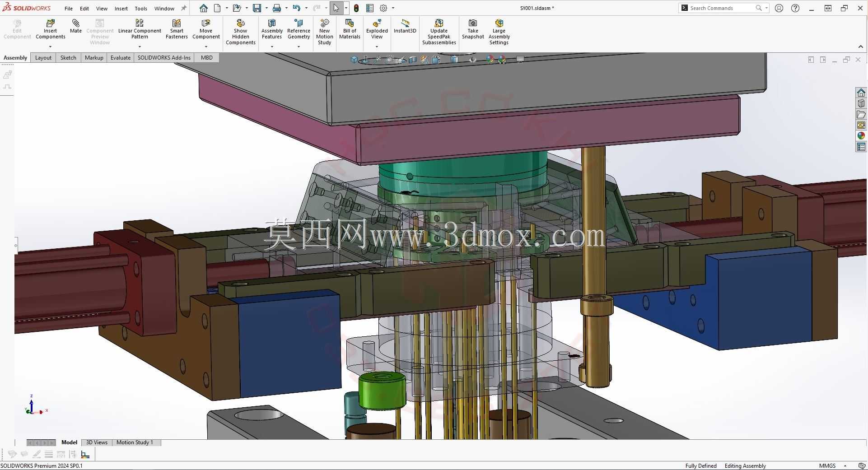
Task: Open the Design Library task pane
Action: click(861, 103)
